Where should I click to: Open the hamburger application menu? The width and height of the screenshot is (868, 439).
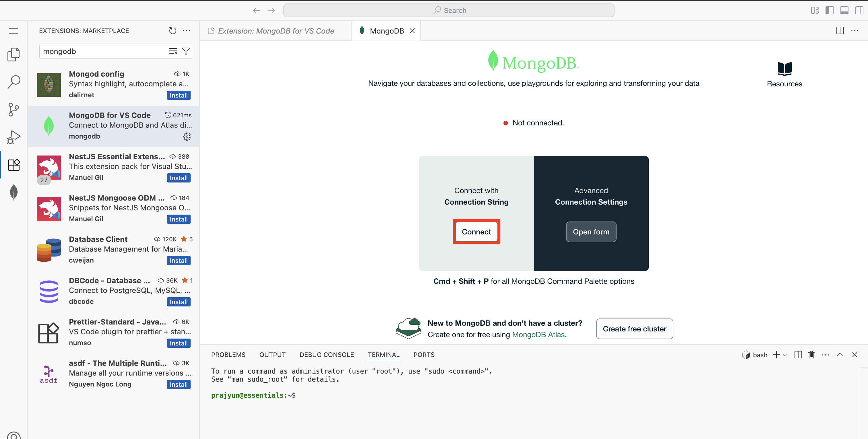coord(13,31)
